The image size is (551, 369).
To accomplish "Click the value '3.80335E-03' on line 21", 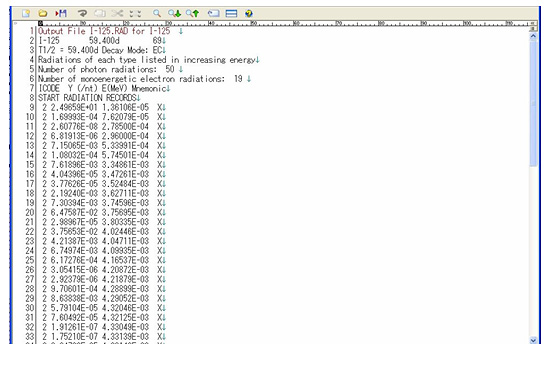I will coord(125,222).
